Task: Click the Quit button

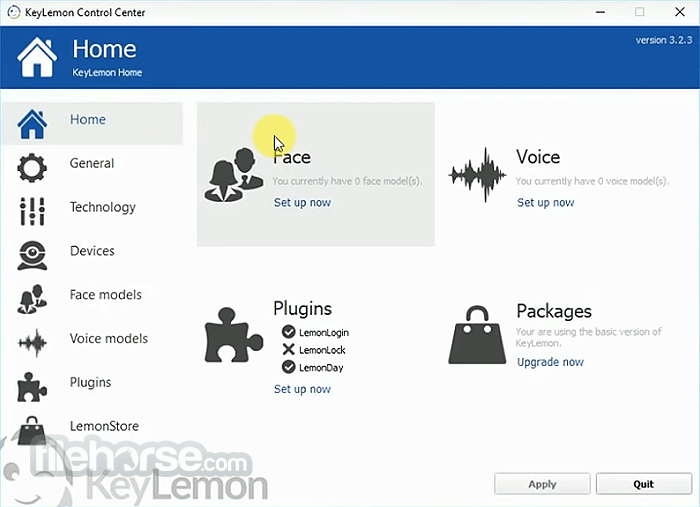Action: pyautogui.click(x=644, y=484)
